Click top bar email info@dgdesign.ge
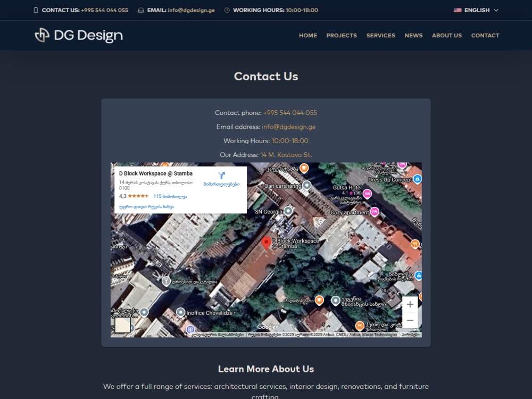Viewport: 532px width, 399px height. 191,10
